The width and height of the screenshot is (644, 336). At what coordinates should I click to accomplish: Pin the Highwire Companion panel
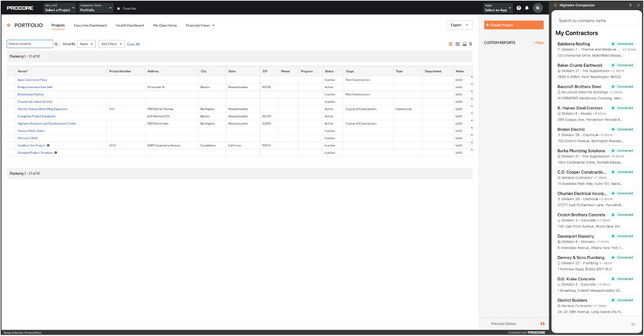coord(631,5)
